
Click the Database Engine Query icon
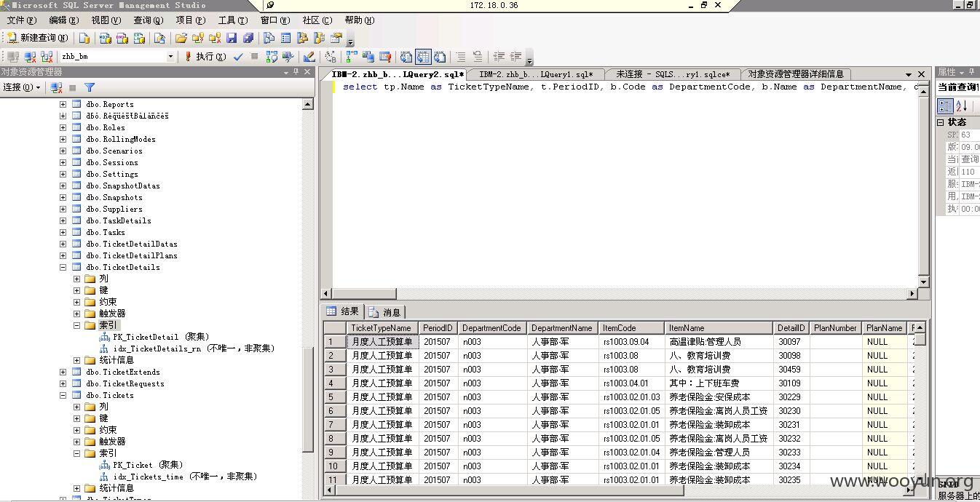click(84, 38)
